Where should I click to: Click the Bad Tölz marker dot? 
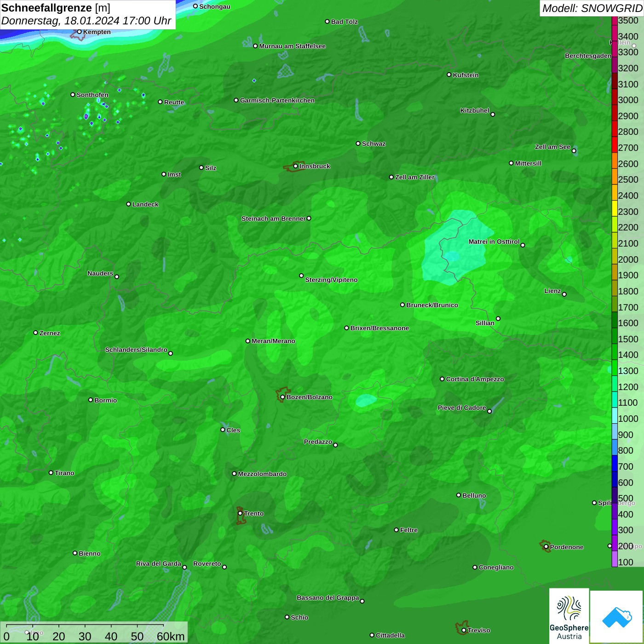tap(327, 22)
